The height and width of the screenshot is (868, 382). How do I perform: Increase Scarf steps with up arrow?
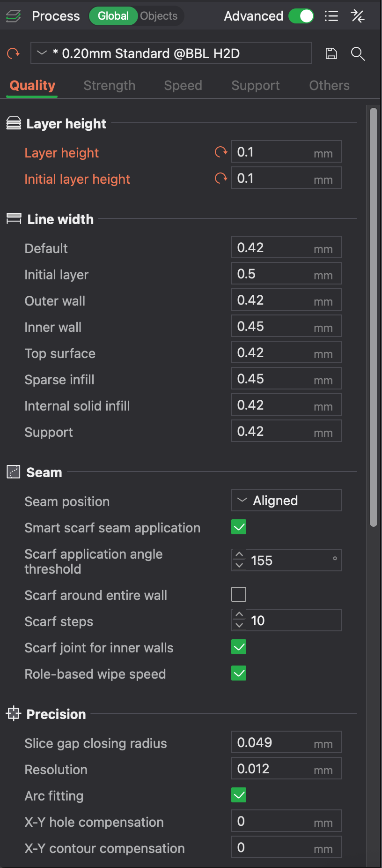(239, 614)
